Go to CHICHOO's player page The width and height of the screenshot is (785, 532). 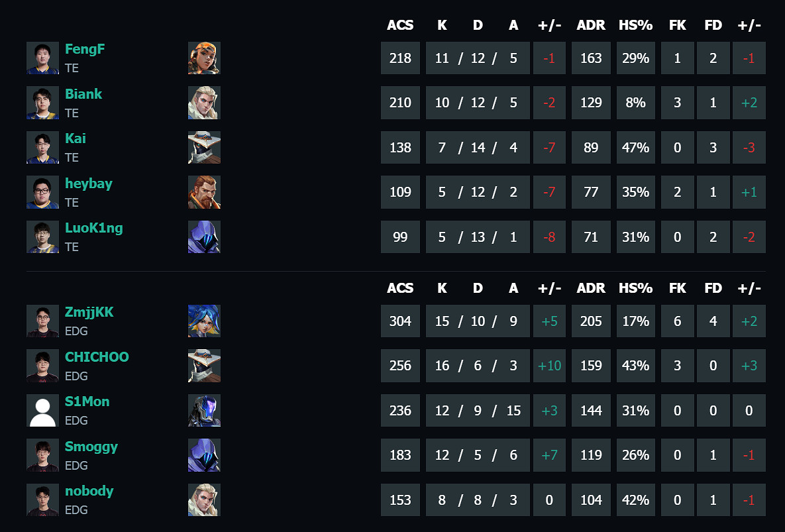[97, 357]
